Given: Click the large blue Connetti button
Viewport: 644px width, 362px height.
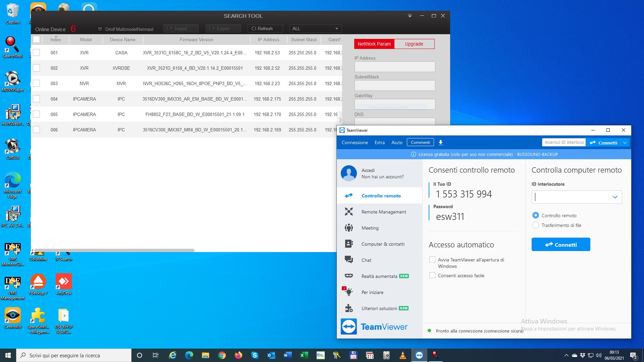Looking at the screenshot, I should [x=561, y=244].
